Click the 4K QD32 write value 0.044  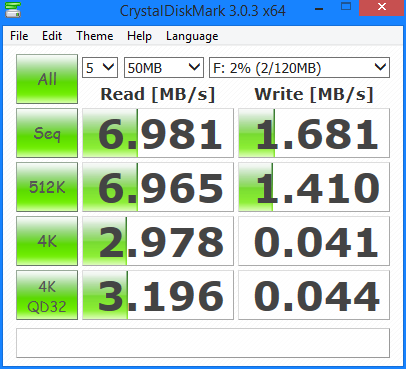[x=314, y=295]
